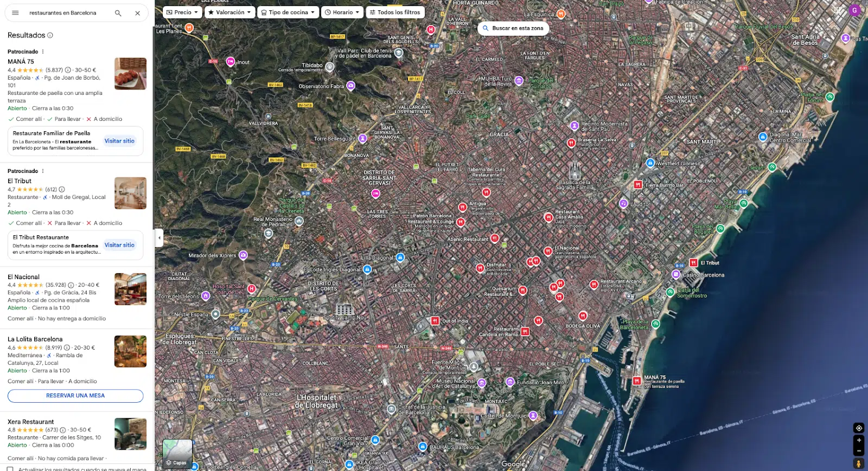868x471 pixels.
Task: Click the Basílica de la Sagrada Família landmark
Action: pos(575,170)
